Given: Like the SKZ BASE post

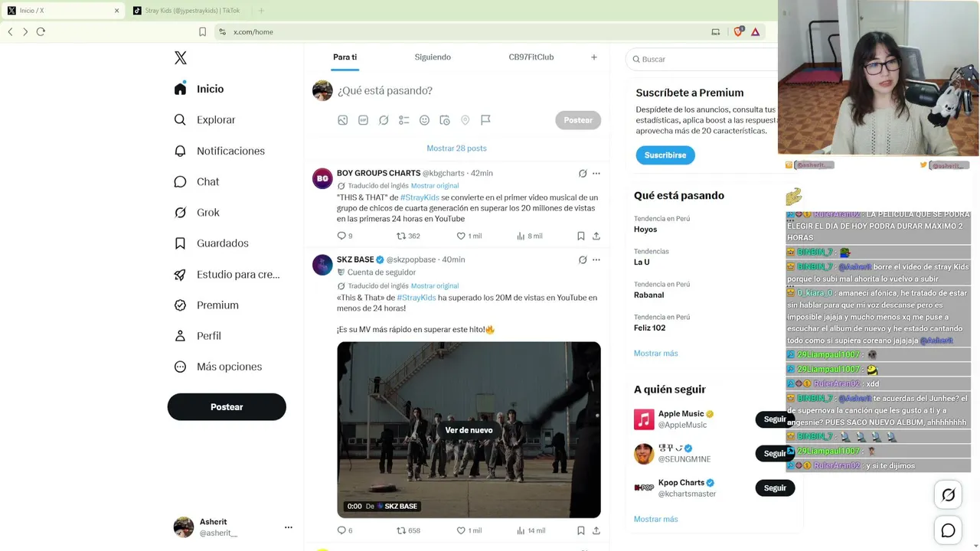Looking at the screenshot, I should point(469,530).
